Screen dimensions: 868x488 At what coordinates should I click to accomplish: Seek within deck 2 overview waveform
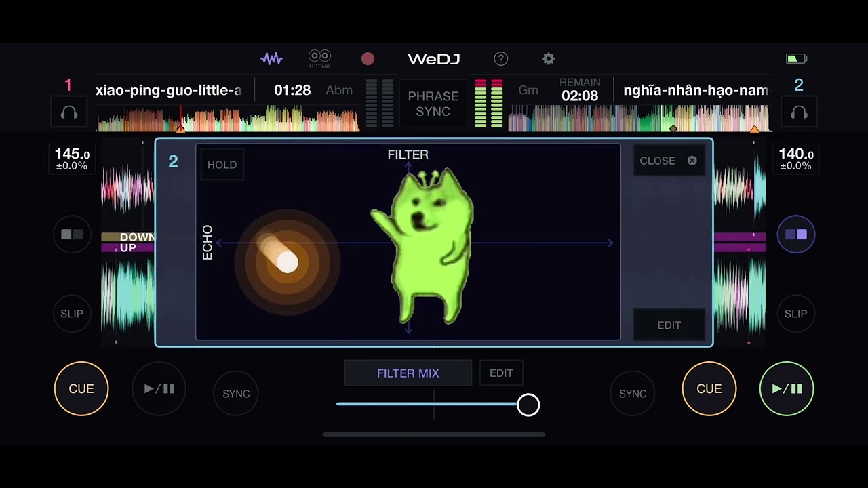(x=639, y=118)
